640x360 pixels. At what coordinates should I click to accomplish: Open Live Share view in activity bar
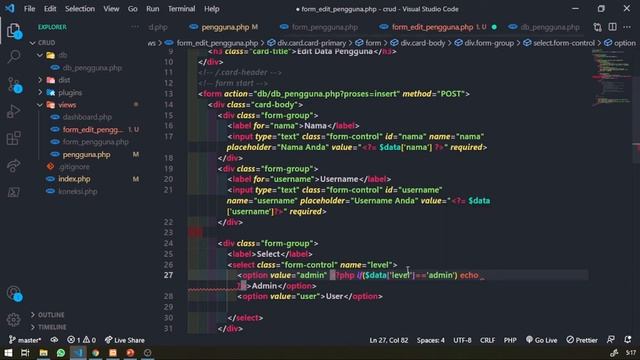pyautogui.click(x=13, y=165)
